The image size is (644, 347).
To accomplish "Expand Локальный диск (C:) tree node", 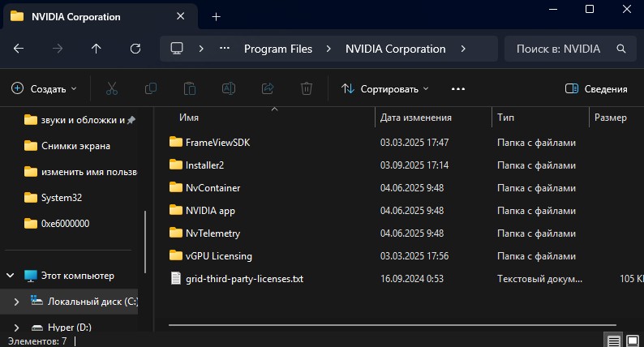I will pos(16,302).
